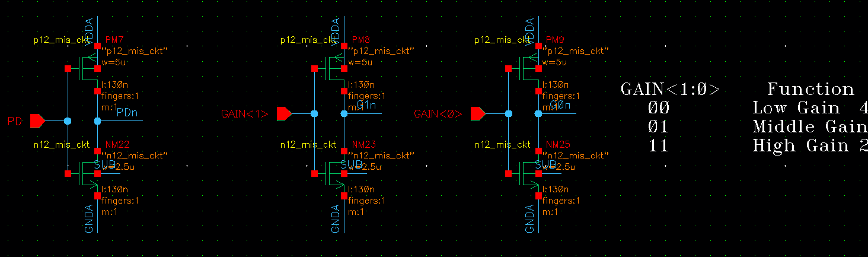Click the 00 gain code text
Screen dimensions: 868x257
(659, 109)
